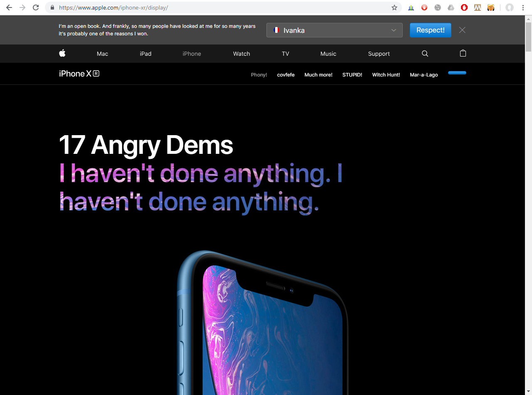The image size is (532, 395).
Task: Click the blue Respect! button
Action: click(x=431, y=30)
